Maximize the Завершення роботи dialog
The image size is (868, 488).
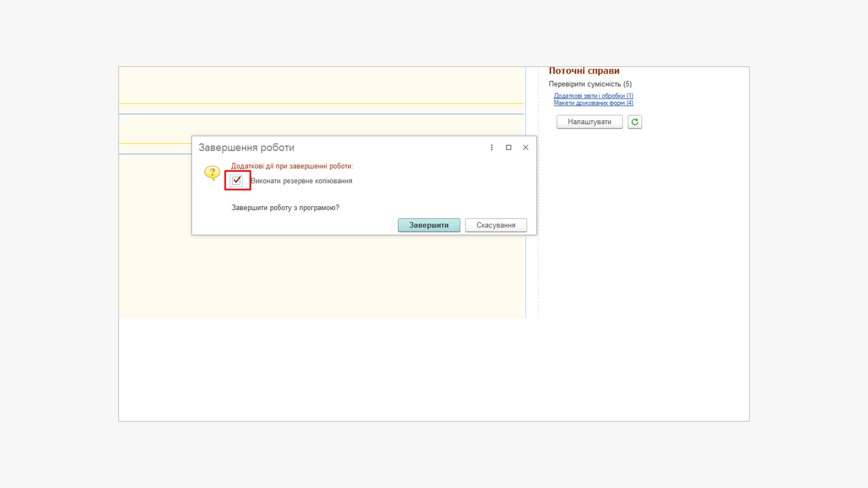click(509, 147)
